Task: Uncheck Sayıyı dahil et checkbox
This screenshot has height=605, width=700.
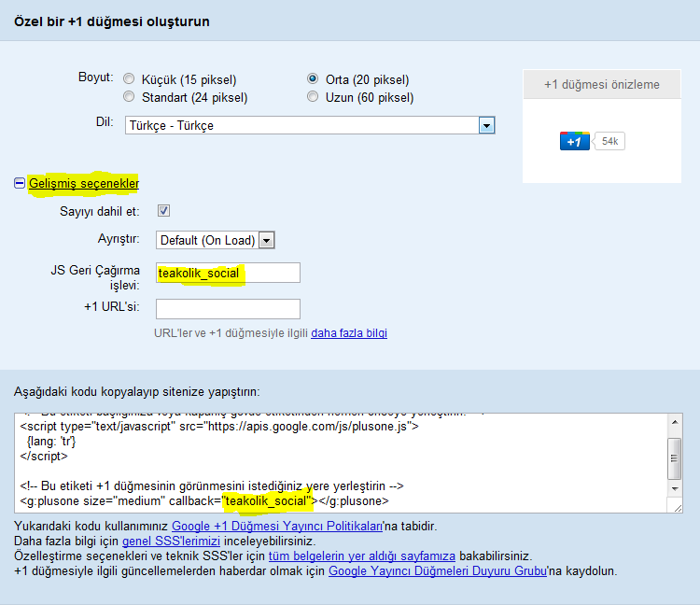Action: click(x=163, y=211)
